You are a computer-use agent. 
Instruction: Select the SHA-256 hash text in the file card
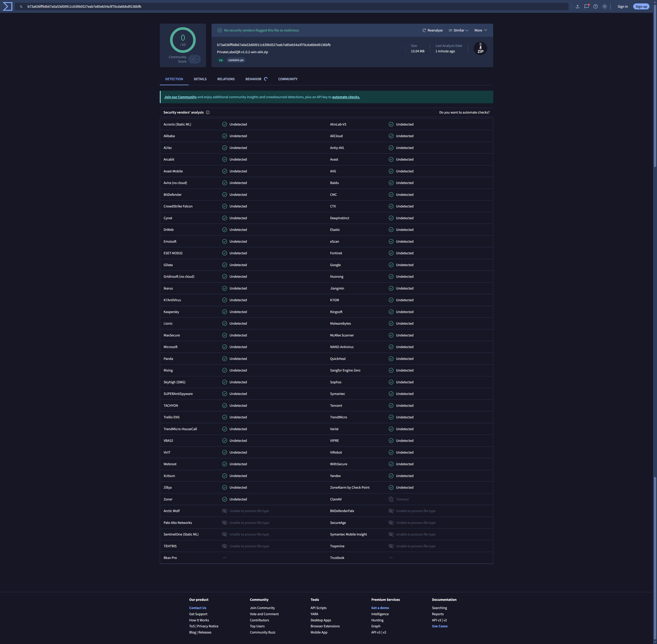click(274, 45)
